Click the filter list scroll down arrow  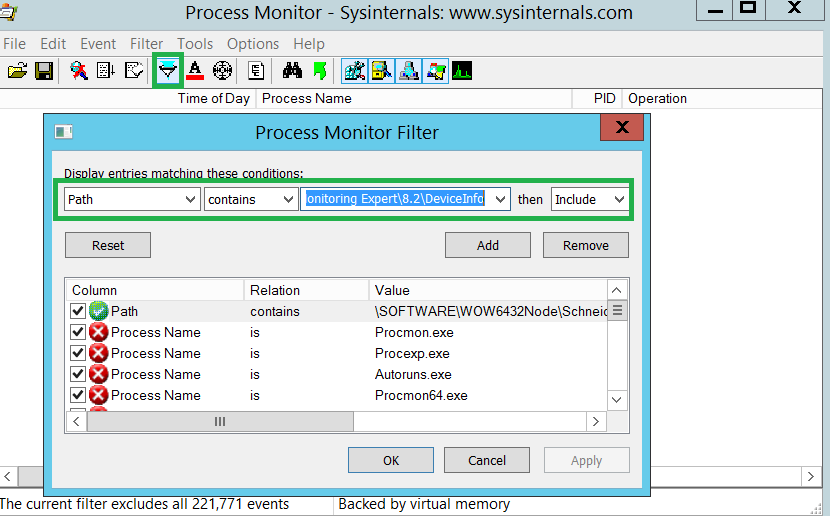[616, 400]
